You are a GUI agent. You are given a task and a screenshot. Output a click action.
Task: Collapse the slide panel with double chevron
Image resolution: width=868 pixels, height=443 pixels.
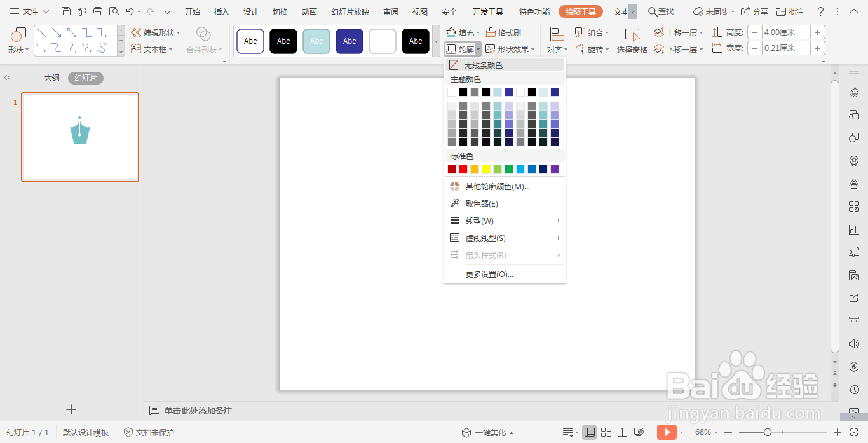(8, 78)
